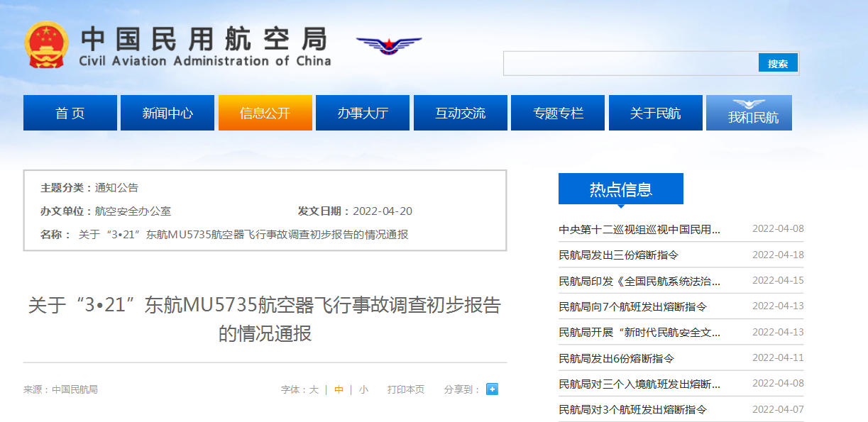Click 打印本页 print this page
This screenshot has height=422, width=868.
(406, 389)
